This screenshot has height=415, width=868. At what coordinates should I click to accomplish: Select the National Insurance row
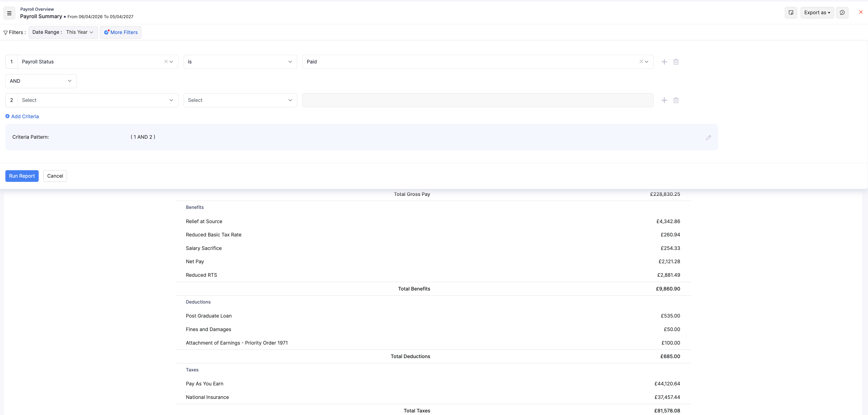coord(433,397)
